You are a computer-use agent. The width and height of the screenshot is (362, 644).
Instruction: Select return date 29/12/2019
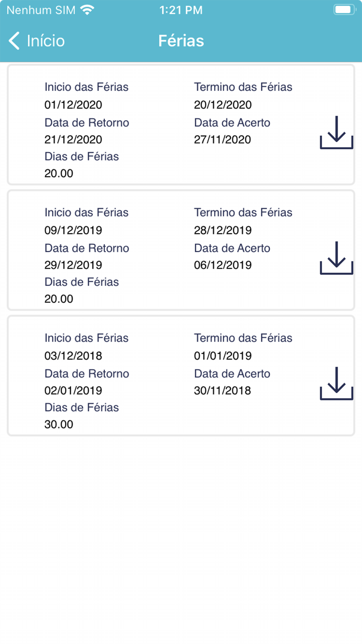coord(73,265)
